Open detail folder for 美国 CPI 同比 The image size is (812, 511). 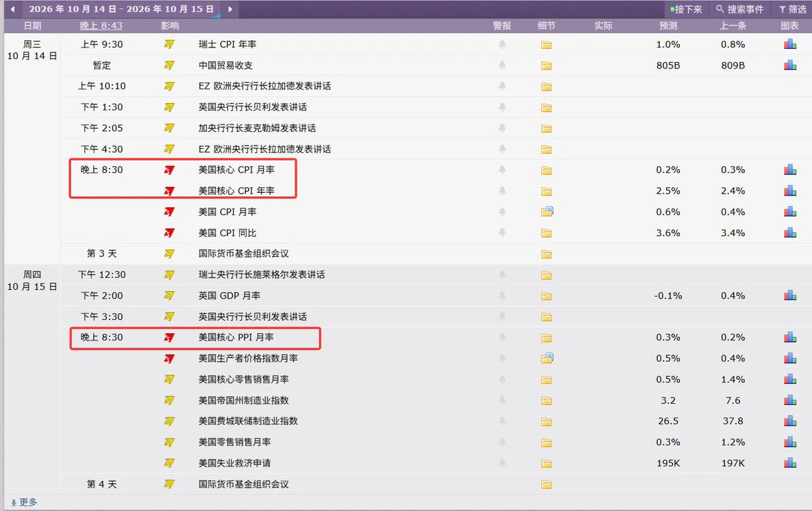[547, 234]
